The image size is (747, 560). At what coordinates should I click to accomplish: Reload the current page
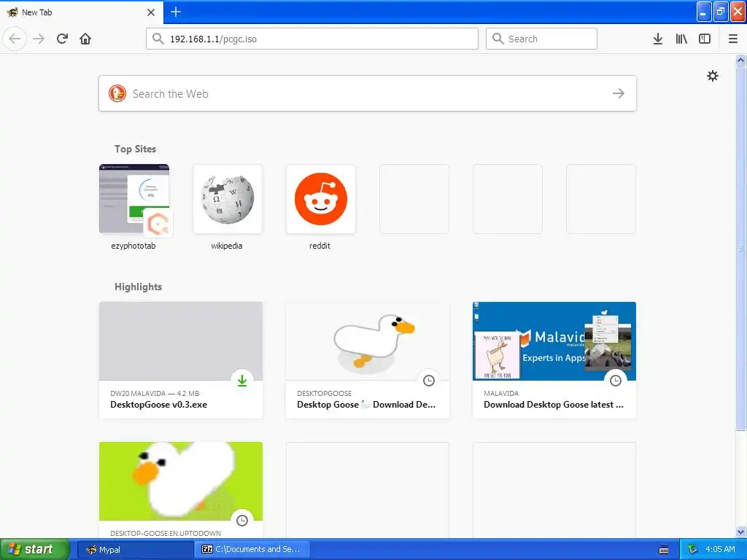(x=62, y=39)
